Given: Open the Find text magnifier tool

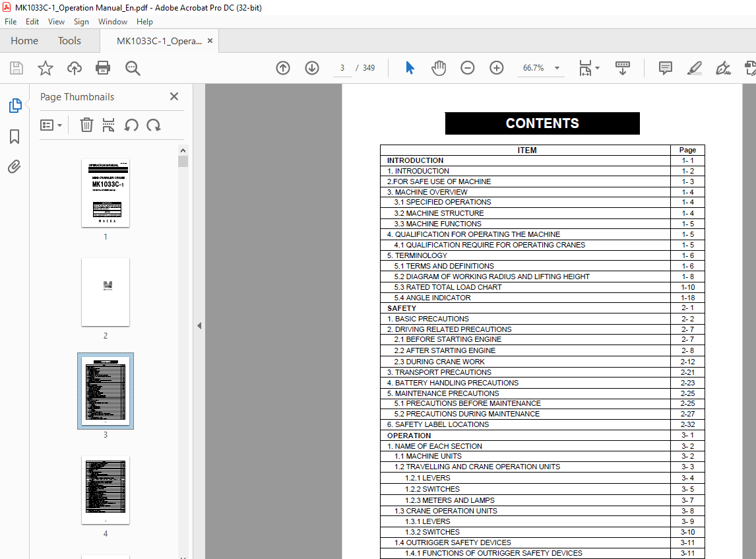Looking at the screenshot, I should pyautogui.click(x=133, y=68).
